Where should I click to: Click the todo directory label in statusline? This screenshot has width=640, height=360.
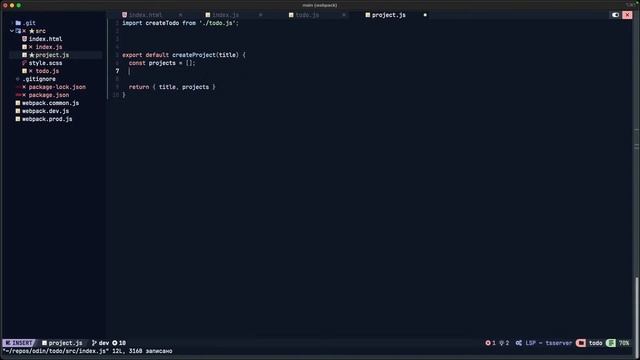pos(596,343)
